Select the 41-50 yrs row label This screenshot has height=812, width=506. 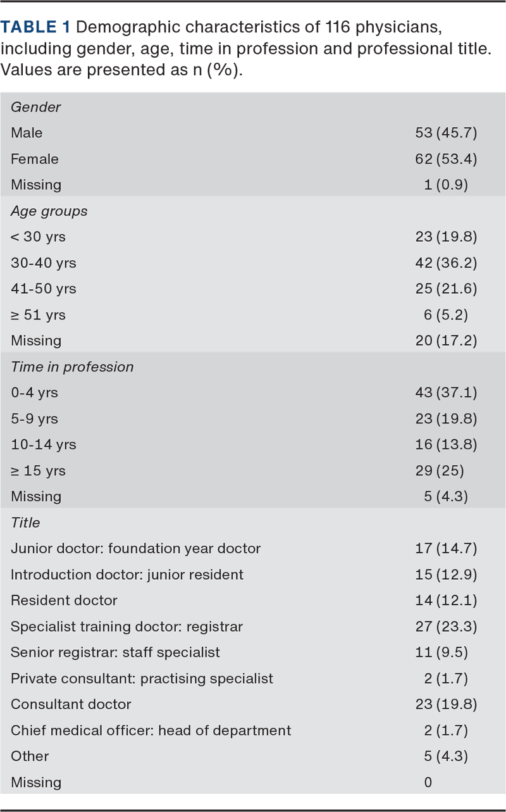[43, 289]
